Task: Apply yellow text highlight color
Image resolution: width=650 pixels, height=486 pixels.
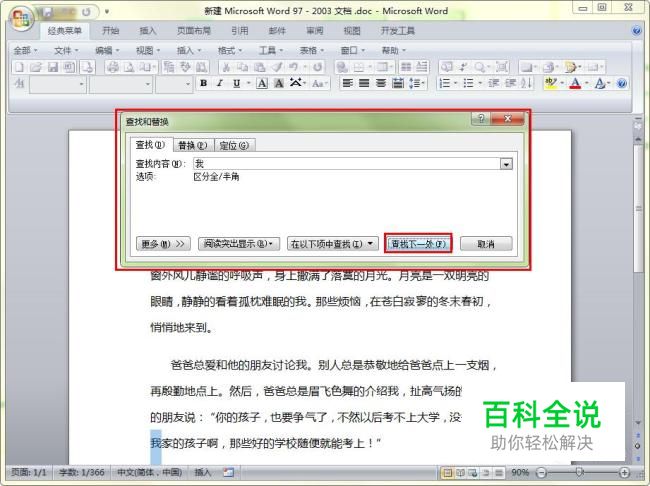Action: pyautogui.click(x=551, y=83)
